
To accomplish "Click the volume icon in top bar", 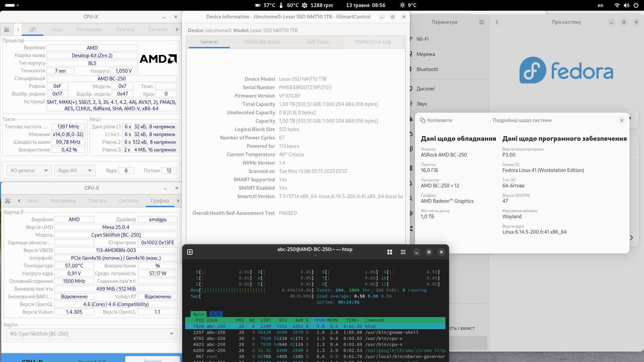I will [626, 5].
